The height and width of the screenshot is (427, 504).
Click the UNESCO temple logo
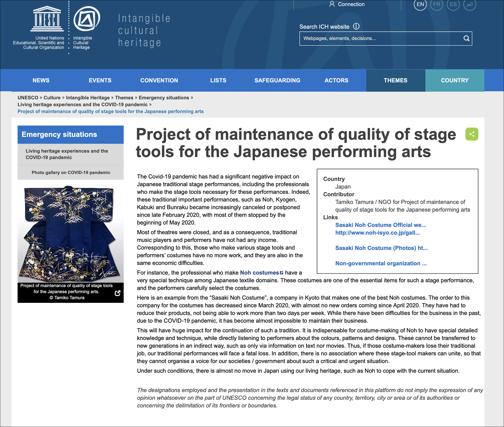[x=47, y=19]
